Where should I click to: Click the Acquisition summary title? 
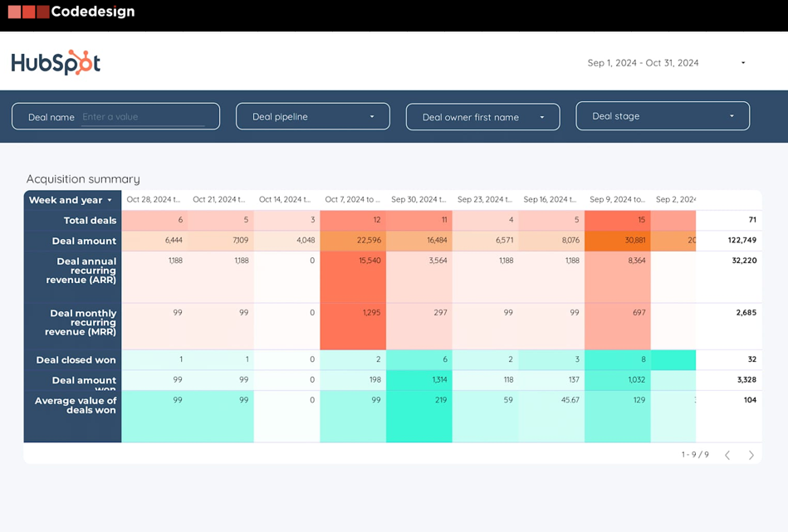(x=83, y=179)
